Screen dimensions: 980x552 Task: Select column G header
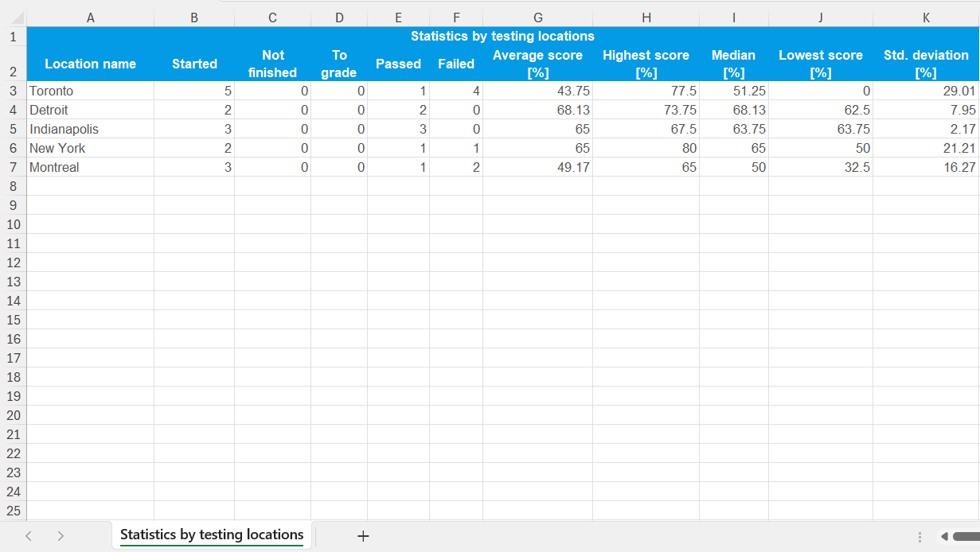click(538, 17)
